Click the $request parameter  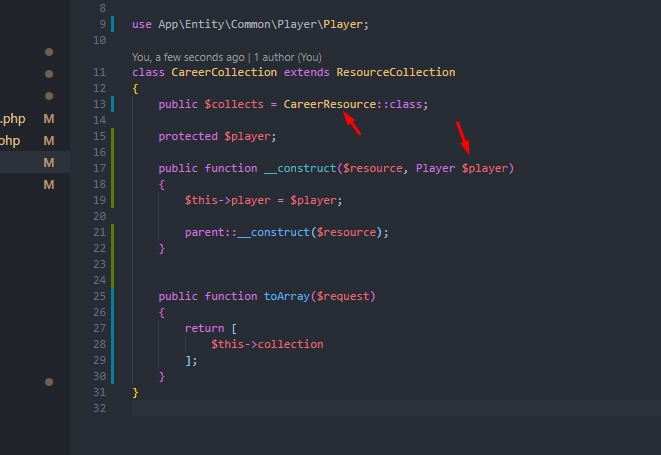(x=343, y=296)
